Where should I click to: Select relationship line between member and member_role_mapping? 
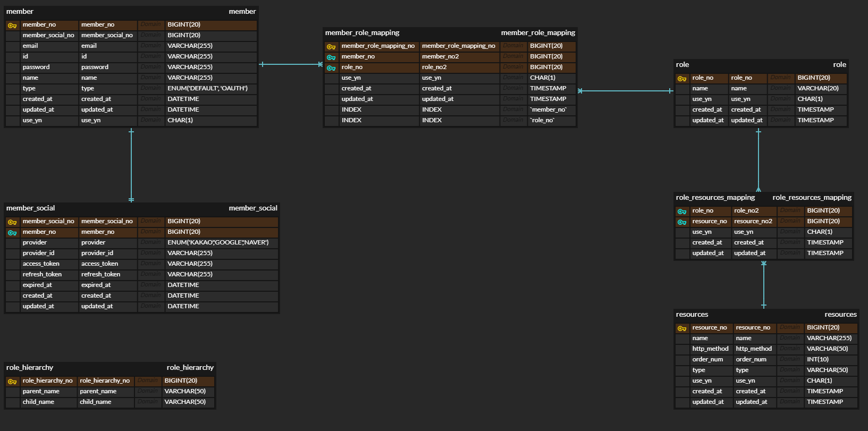(291, 64)
